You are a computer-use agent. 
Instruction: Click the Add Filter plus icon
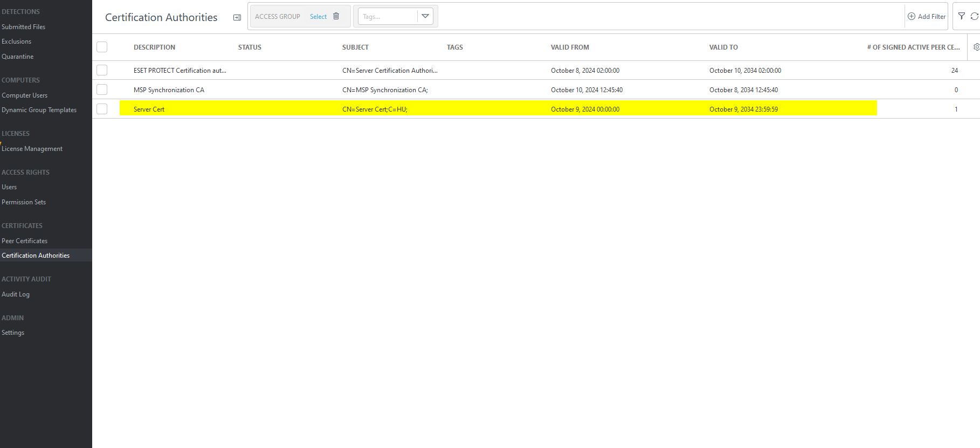click(x=912, y=16)
